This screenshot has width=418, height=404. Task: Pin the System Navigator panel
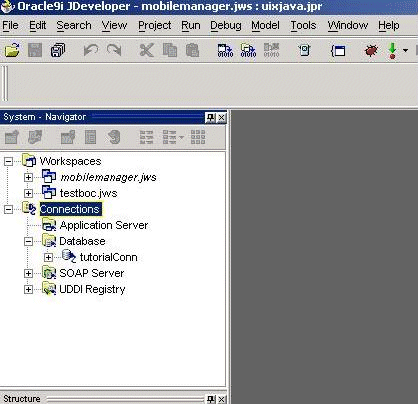point(211,117)
